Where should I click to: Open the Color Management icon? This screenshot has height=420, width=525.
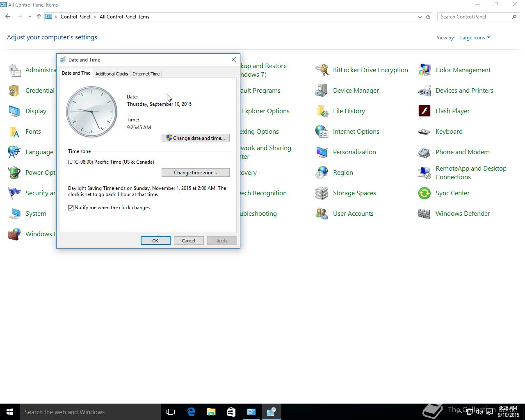coord(425,70)
